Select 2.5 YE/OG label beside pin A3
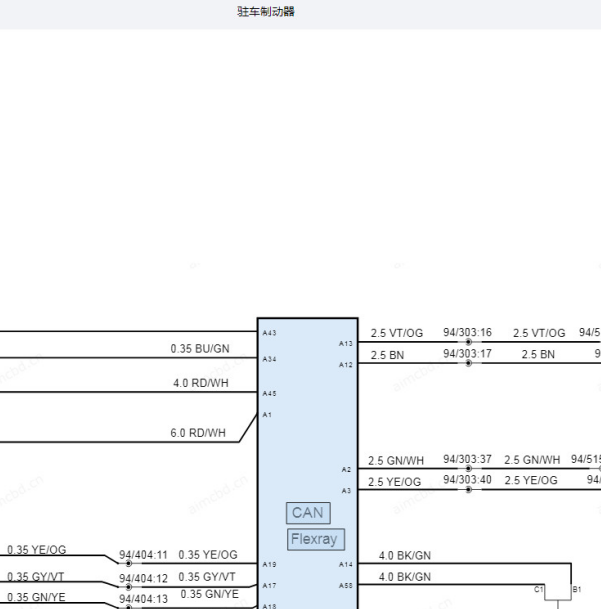Viewport: 601px width, 609px height. coord(394,482)
